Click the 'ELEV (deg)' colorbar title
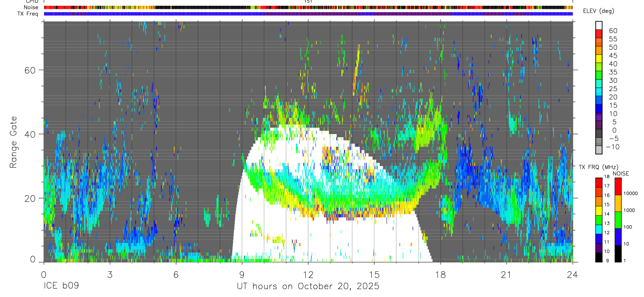 [x=598, y=11]
